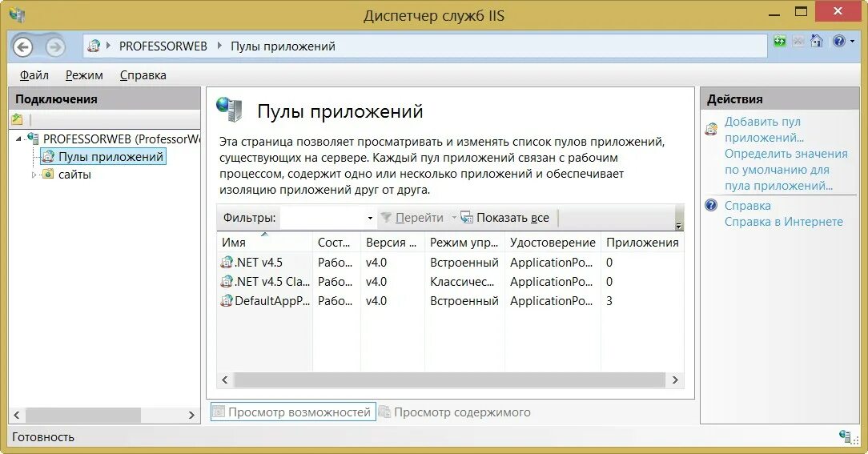The height and width of the screenshot is (454, 868).
Task: Click the Пулы приложений page header icon
Action: click(x=229, y=109)
